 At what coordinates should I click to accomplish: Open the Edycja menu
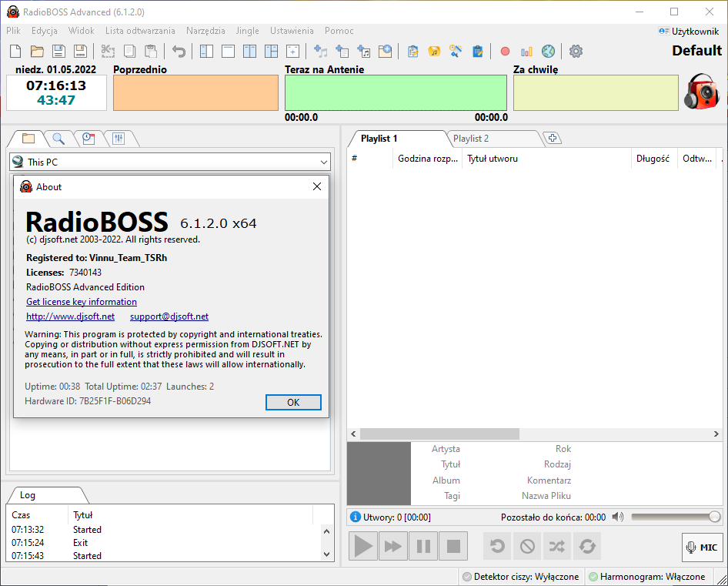coord(45,31)
